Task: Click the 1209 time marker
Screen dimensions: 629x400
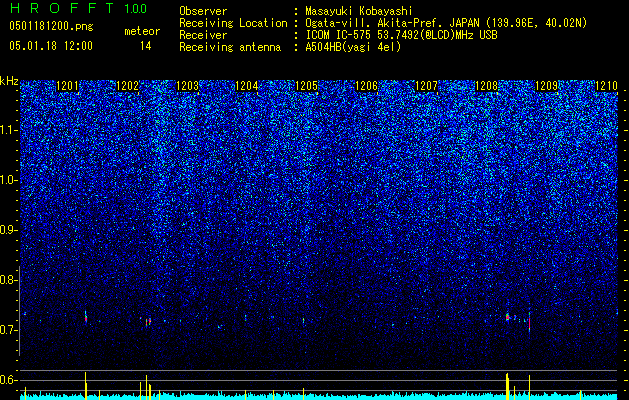Action: (x=546, y=86)
